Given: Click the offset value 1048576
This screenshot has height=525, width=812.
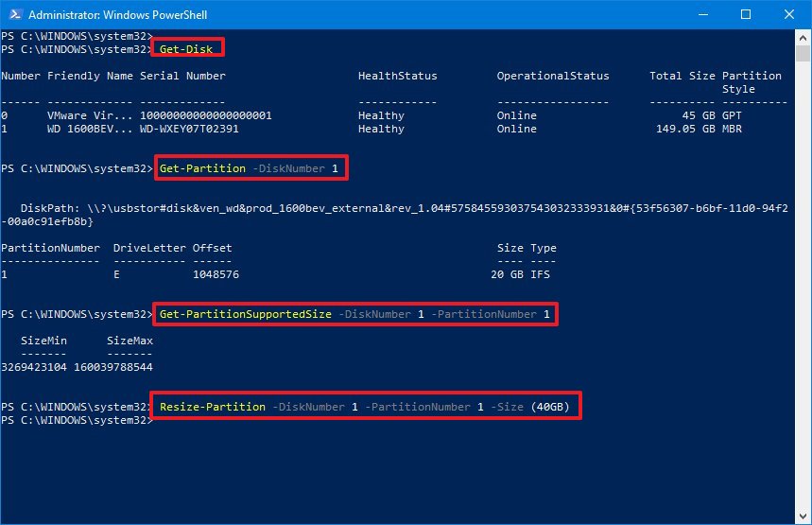Looking at the screenshot, I should [x=216, y=274].
